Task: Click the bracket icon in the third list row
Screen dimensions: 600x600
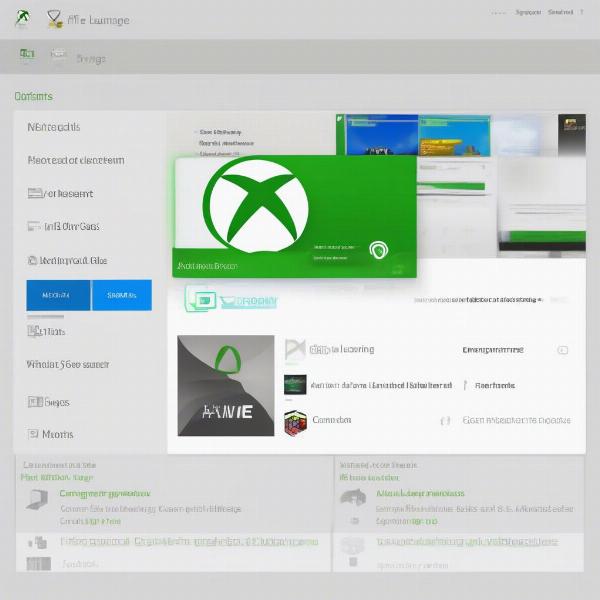Action: tap(445, 421)
